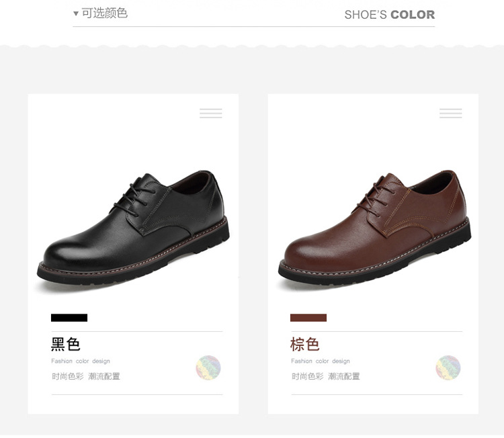504x438 pixels.
Task: Click the 黑色 color name label
Action: click(66, 345)
